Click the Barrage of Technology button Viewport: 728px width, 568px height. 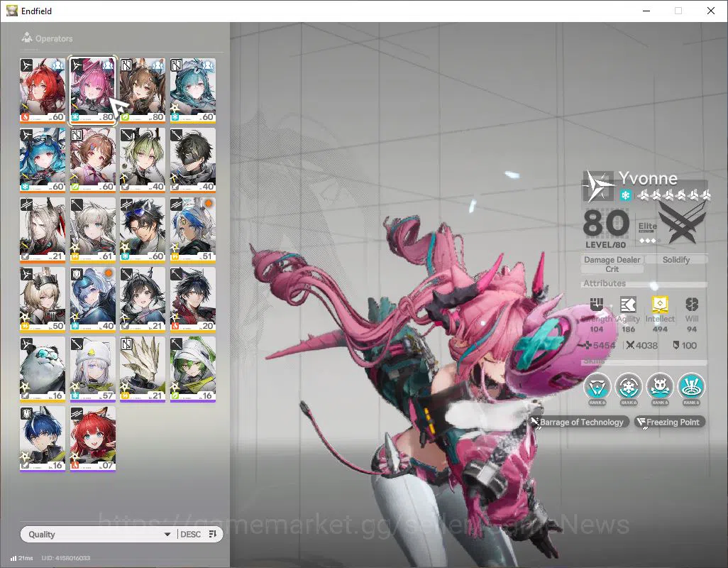(580, 422)
